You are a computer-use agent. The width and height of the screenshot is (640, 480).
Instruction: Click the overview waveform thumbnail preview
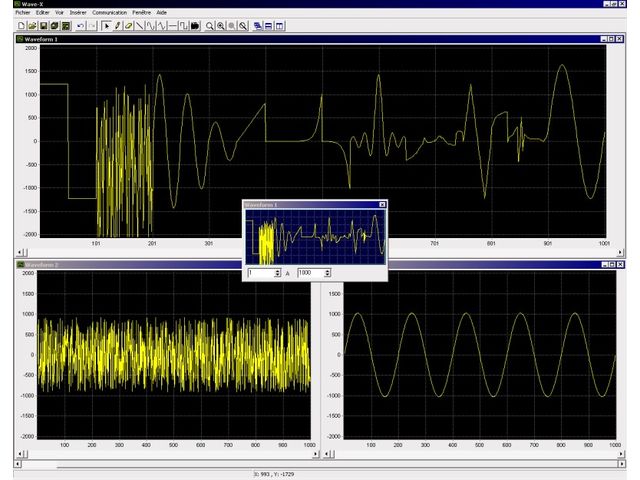[x=315, y=237]
